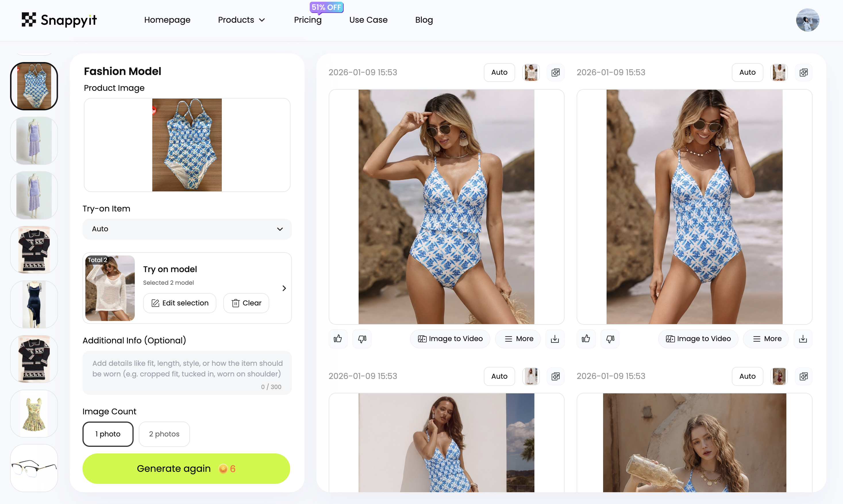Clear the selected try-on models
This screenshot has height=504, width=843.
[246, 303]
